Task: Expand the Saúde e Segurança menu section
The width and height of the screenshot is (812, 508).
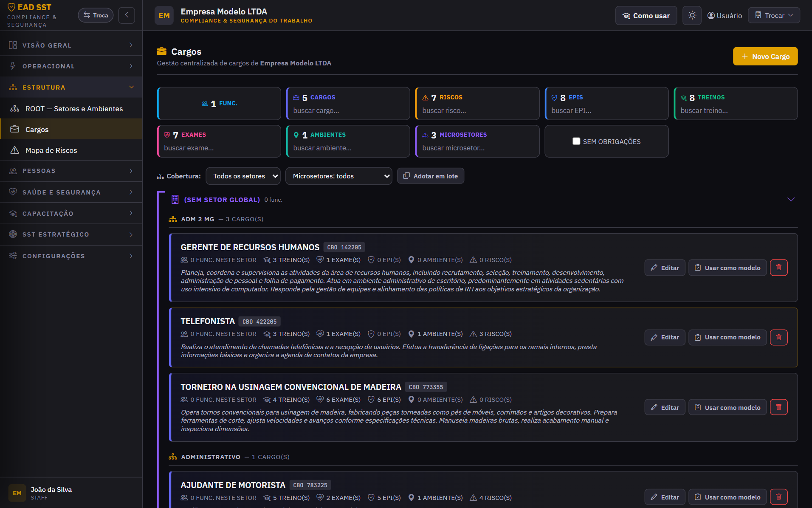Action: pos(71,192)
